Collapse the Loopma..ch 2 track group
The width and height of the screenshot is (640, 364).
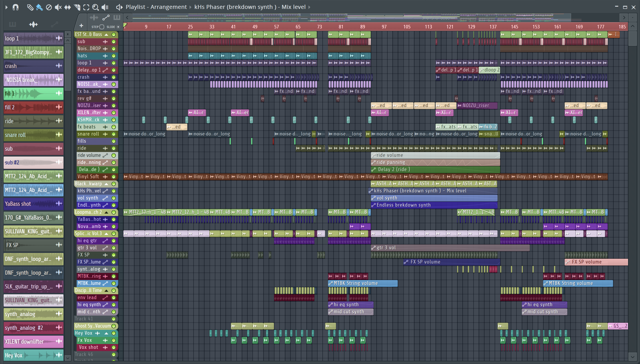pos(106,212)
